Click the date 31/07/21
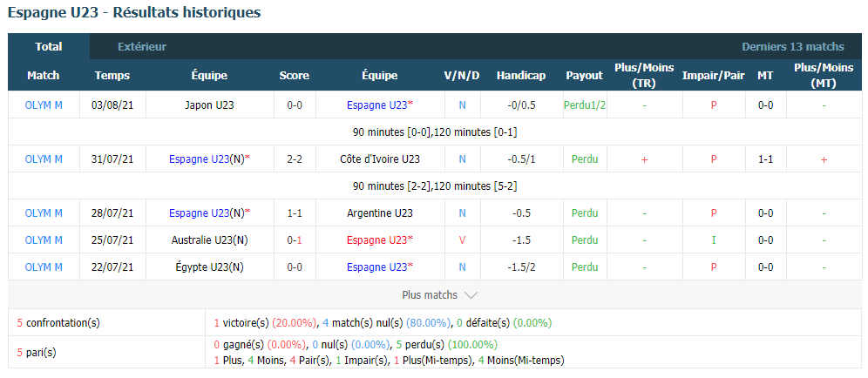This screenshot has height=378, width=868. pos(112,159)
